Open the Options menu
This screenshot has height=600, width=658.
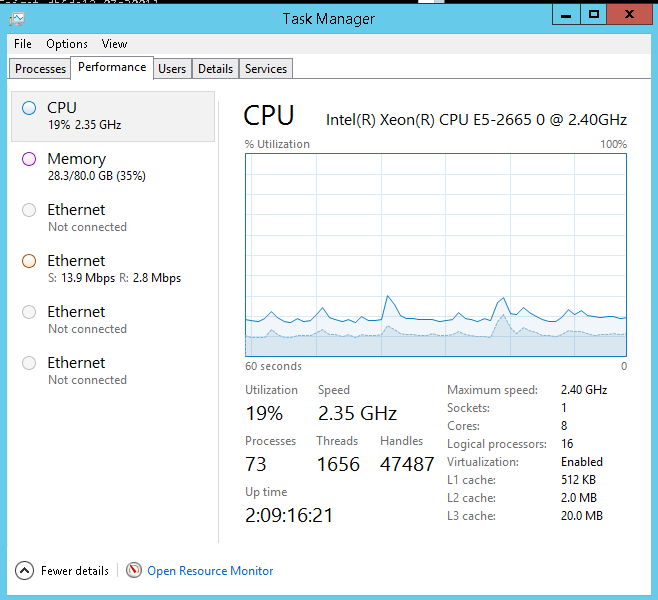(x=67, y=44)
